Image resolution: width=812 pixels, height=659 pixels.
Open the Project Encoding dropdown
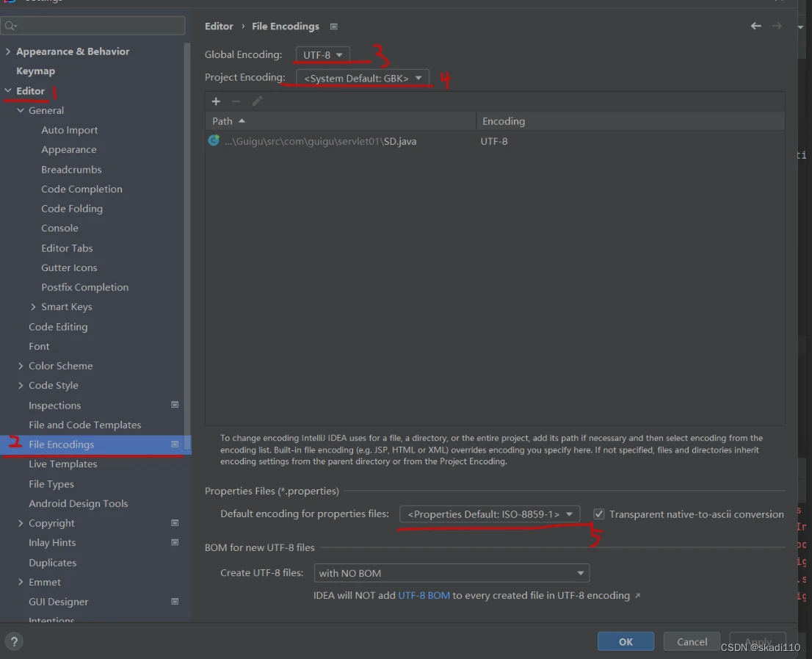pos(363,78)
